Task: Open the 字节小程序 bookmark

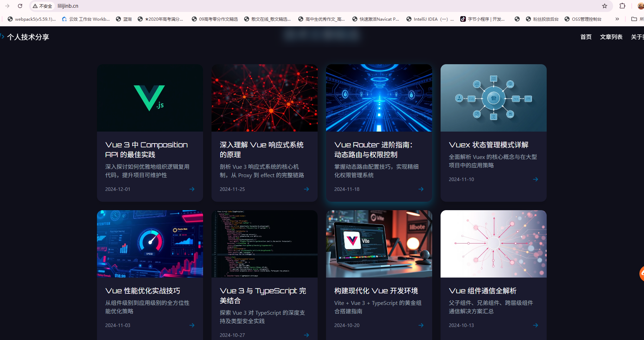Action: pyautogui.click(x=482, y=19)
